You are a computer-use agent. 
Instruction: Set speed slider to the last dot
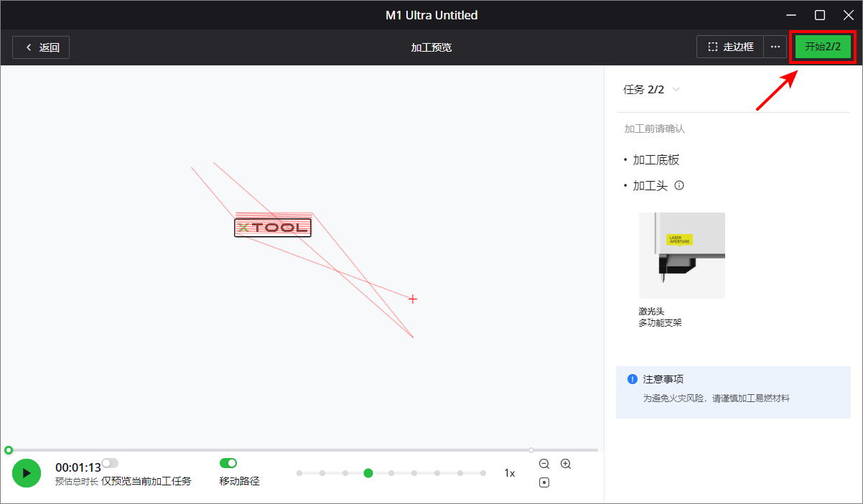click(483, 473)
